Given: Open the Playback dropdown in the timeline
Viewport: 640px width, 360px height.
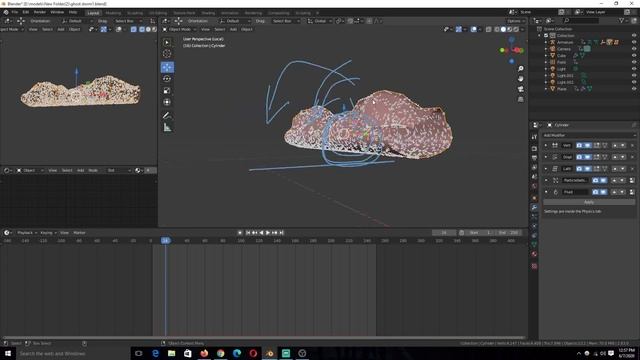Looking at the screenshot, I should click(27, 233).
